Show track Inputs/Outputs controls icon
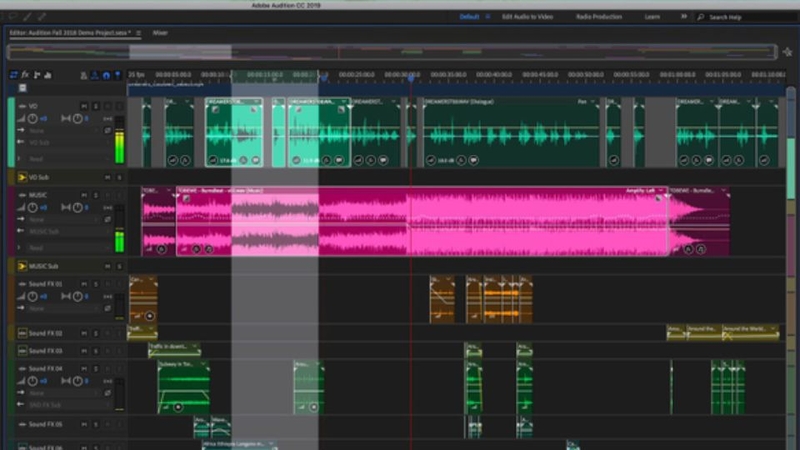The width and height of the screenshot is (800, 450). click(14, 75)
